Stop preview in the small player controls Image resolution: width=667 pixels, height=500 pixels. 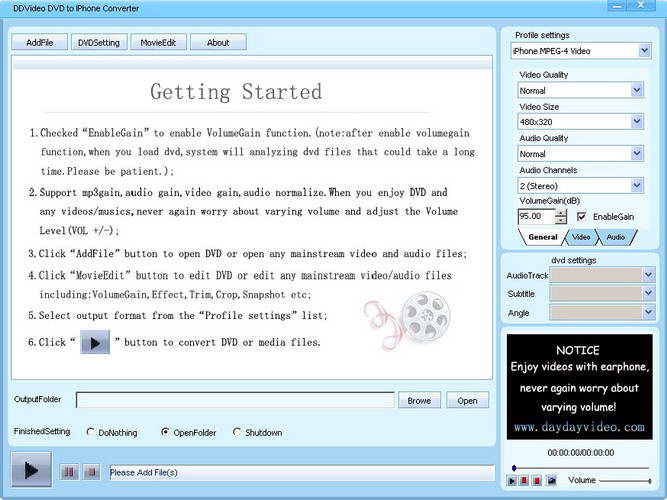537,480
